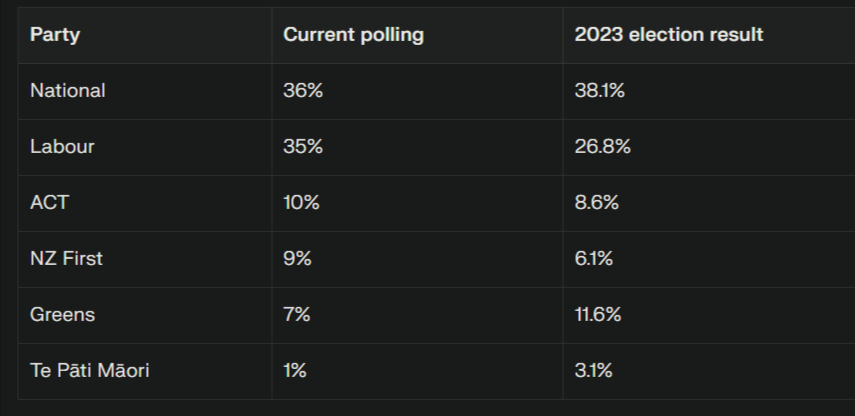Click NZ First's 9% polling value
This screenshot has width=855, height=416.
coord(297,259)
